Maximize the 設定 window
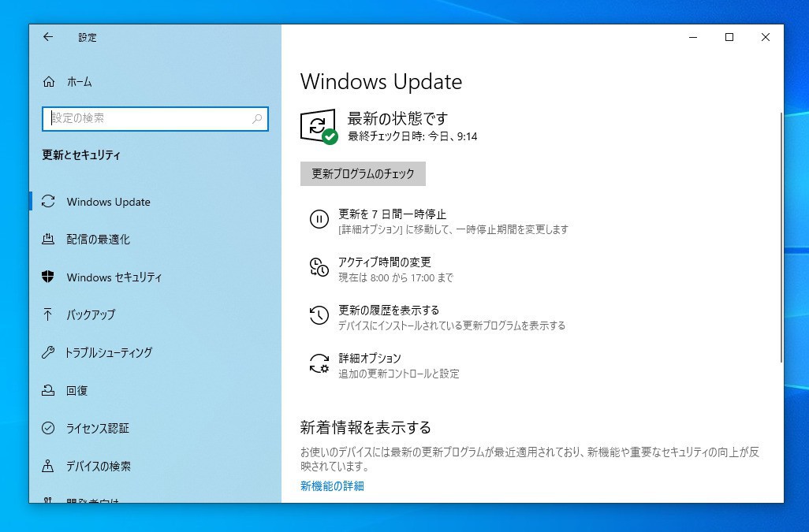 coord(729,37)
